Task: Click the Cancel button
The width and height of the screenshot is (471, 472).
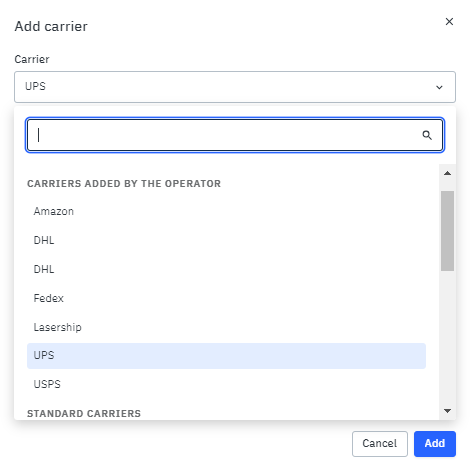Action: tap(380, 444)
